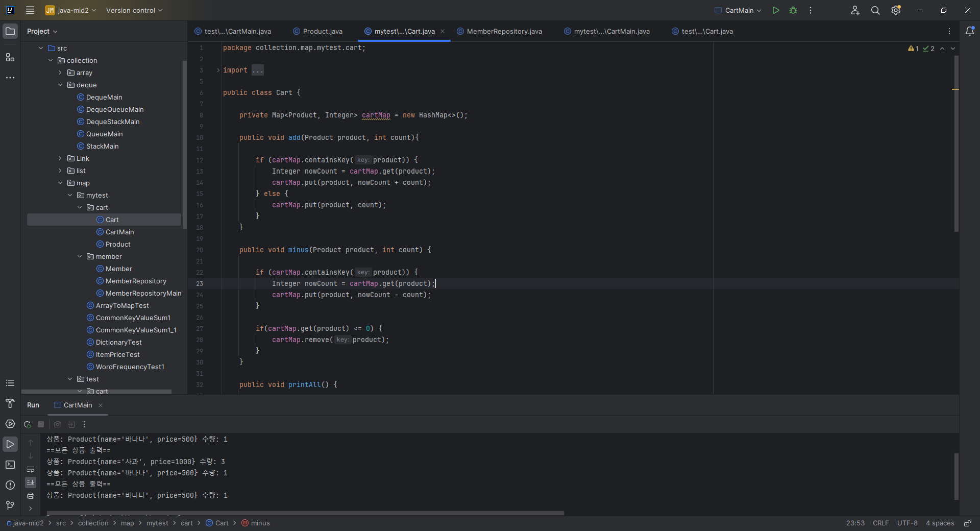Show more tool windows ellipsis
The height and width of the screenshot is (531, 980).
click(x=10, y=78)
